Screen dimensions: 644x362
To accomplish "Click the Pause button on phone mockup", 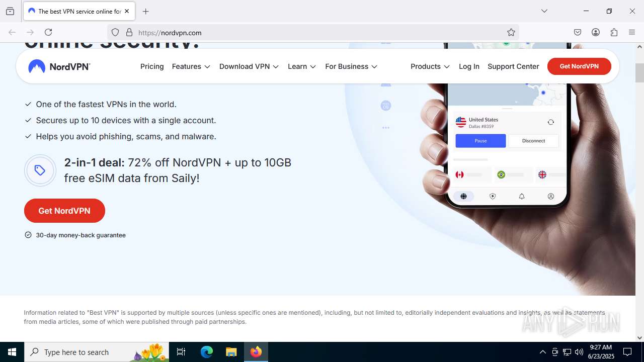I will (480, 141).
